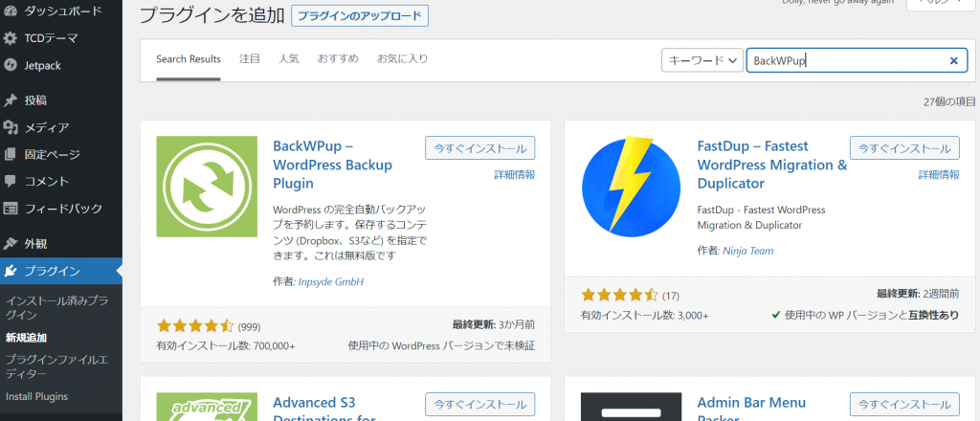Image resolution: width=980 pixels, height=421 pixels.
Task: Click the pushpin icon beside 投稿
Action: point(10,100)
